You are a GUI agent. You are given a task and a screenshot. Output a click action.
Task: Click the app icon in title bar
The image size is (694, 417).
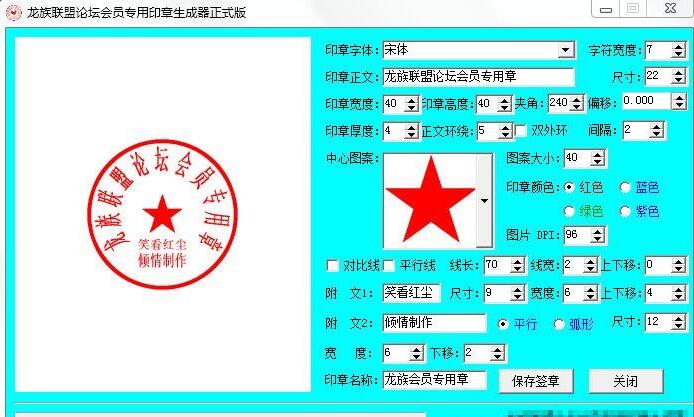point(13,12)
